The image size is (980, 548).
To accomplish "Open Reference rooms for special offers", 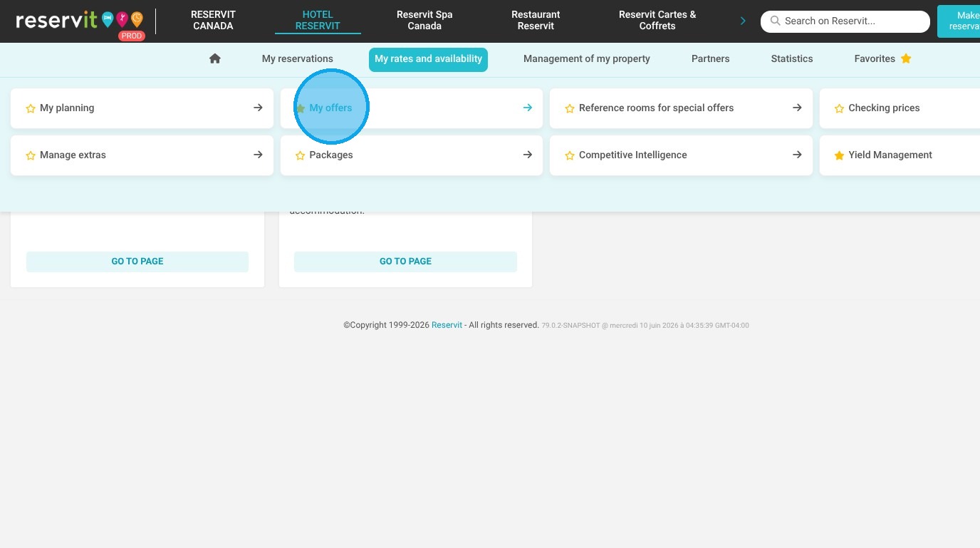I will point(681,108).
